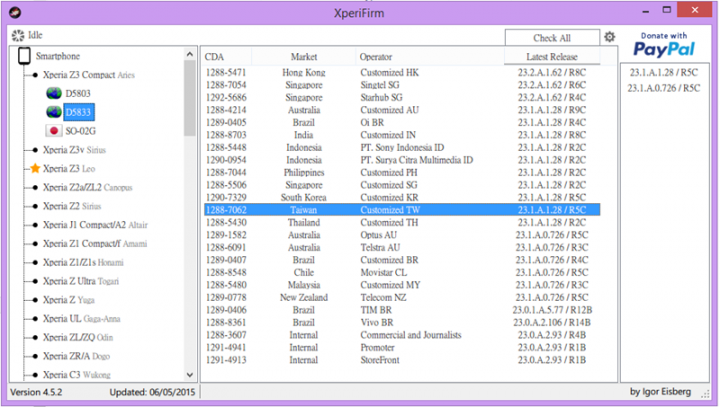The height and width of the screenshot is (407, 720).
Task: Select the 23.1.A.0.726 / R5C firmware entry
Action: [664, 88]
